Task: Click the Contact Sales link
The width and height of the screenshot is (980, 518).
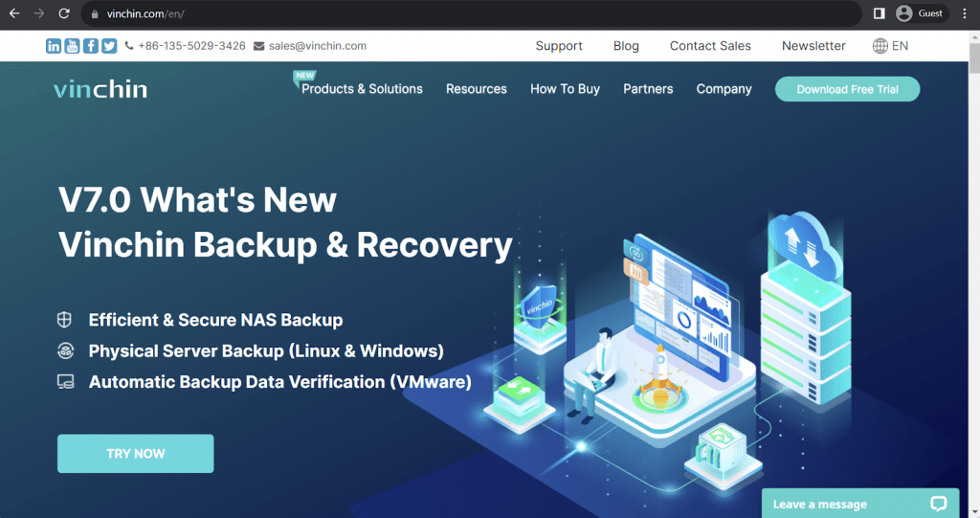Action: click(x=710, y=46)
